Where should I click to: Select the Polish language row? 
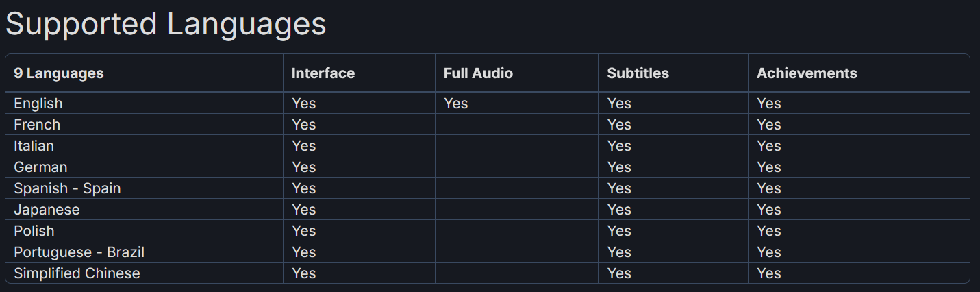tap(488, 231)
